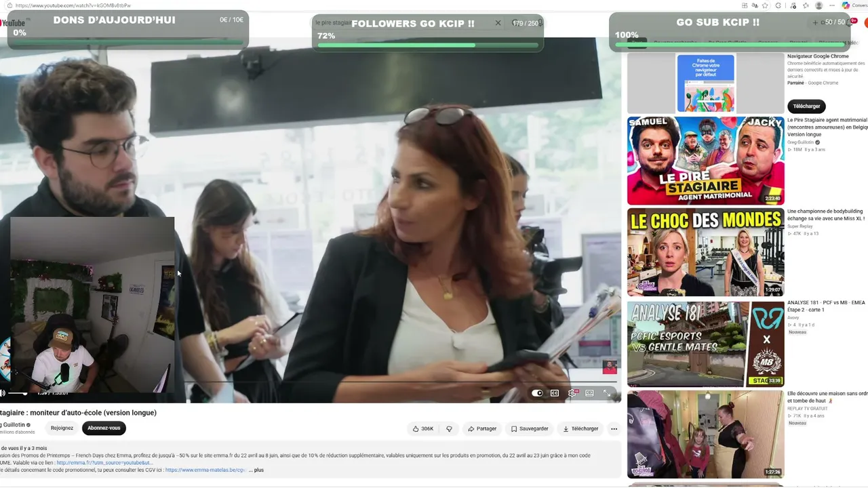Open the Google Chrome ad image

tap(705, 83)
